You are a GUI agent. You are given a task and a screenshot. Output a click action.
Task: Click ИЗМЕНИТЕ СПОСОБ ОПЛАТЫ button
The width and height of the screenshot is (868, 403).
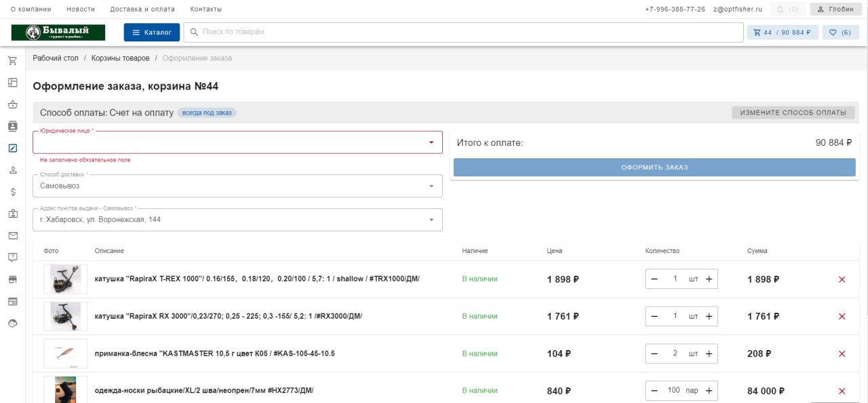coord(793,113)
